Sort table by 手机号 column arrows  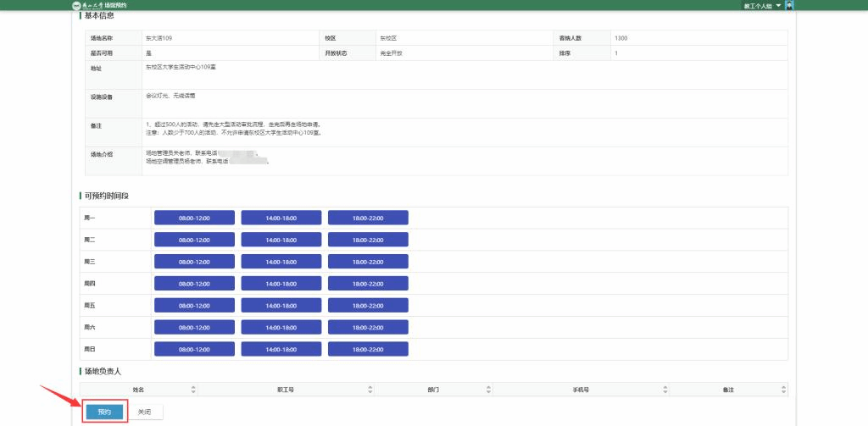point(665,390)
